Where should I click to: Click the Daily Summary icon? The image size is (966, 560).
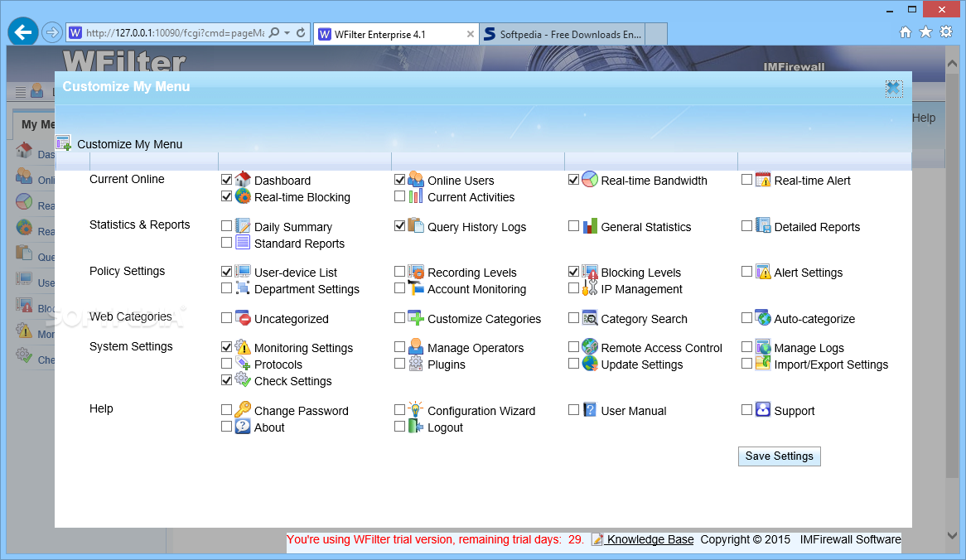[243, 225]
